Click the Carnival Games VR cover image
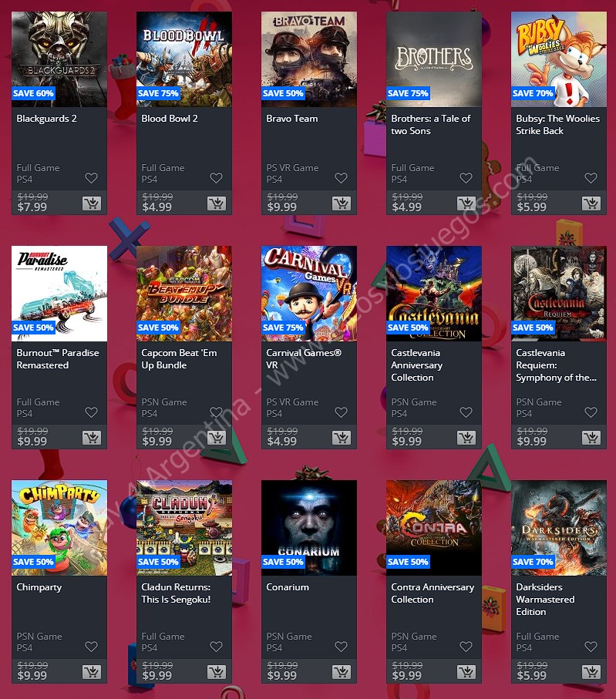The width and height of the screenshot is (616, 699). point(309,294)
